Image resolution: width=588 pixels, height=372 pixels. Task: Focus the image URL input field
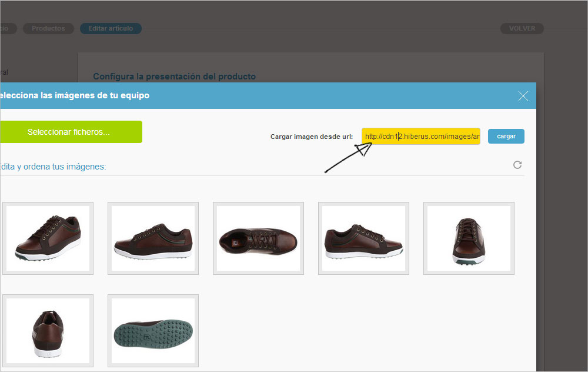[421, 136]
